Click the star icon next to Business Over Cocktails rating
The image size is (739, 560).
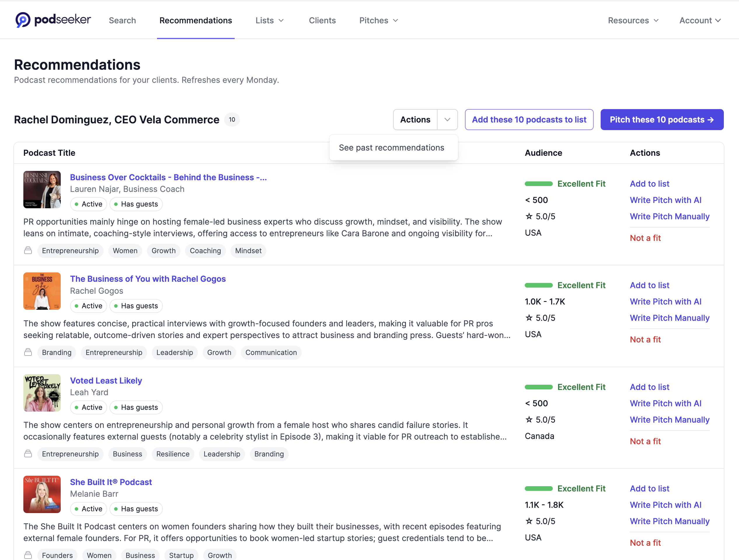pyautogui.click(x=529, y=216)
